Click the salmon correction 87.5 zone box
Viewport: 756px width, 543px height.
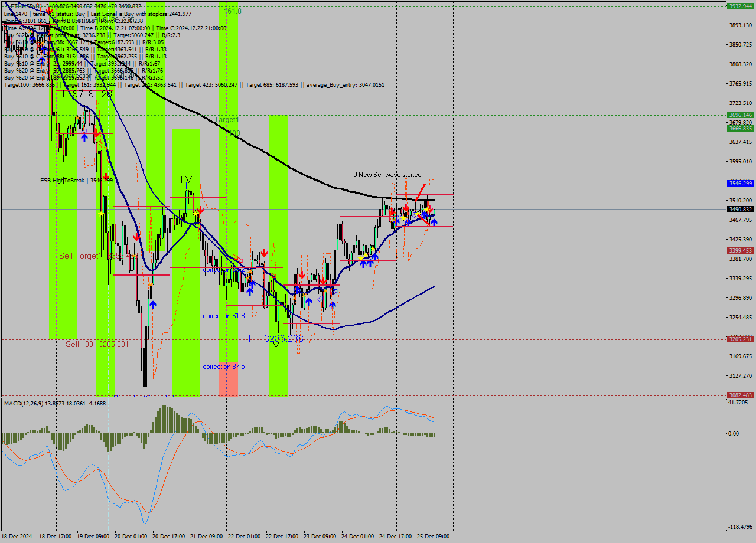click(x=229, y=379)
